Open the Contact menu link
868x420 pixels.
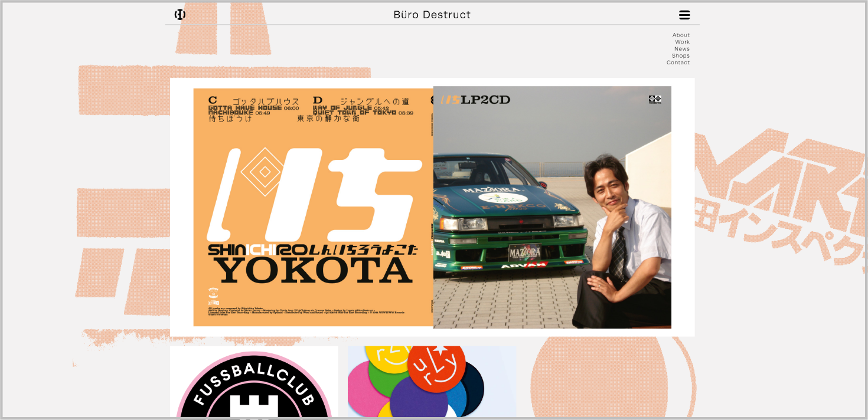[678, 63]
